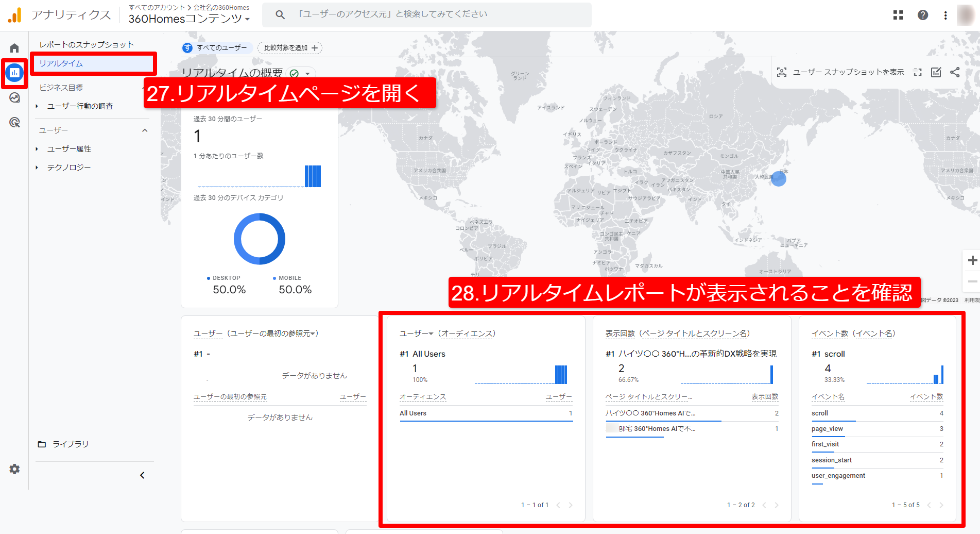Click the 比較対象を追加 button
Image resolution: width=980 pixels, height=534 pixels.
click(x=290, y=48)
